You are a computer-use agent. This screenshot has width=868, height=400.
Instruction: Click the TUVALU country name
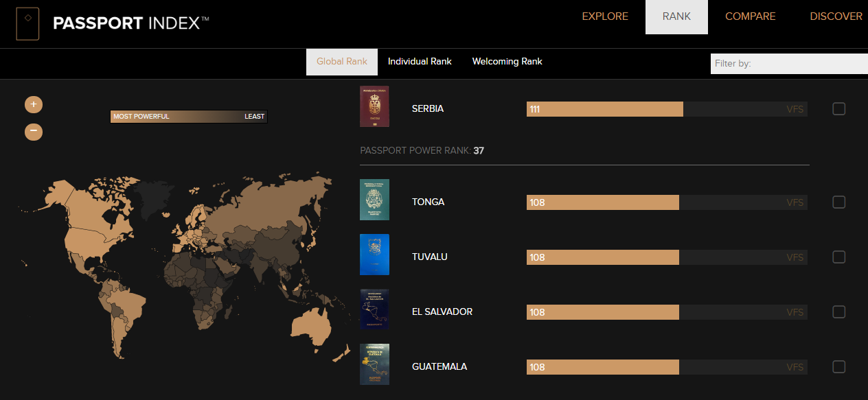(x=430, y=257)
